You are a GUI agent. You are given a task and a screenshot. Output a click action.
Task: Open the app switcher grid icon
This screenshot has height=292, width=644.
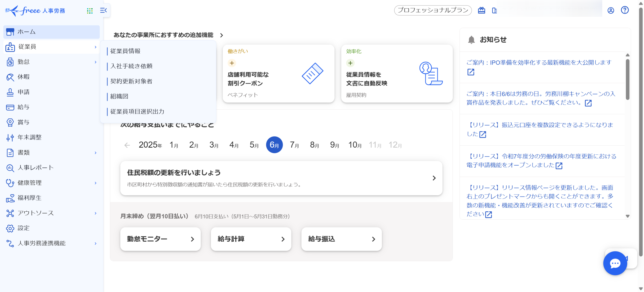(90, 11)
